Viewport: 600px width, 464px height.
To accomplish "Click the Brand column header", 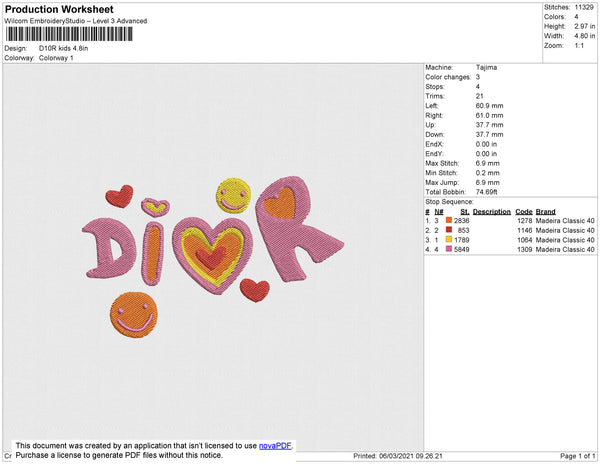I will coord(545,211).
